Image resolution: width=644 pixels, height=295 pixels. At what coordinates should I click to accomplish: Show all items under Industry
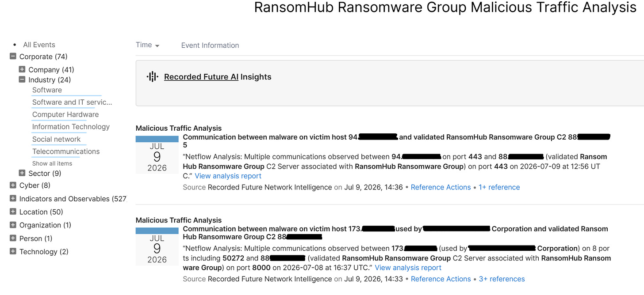[52, 163]
